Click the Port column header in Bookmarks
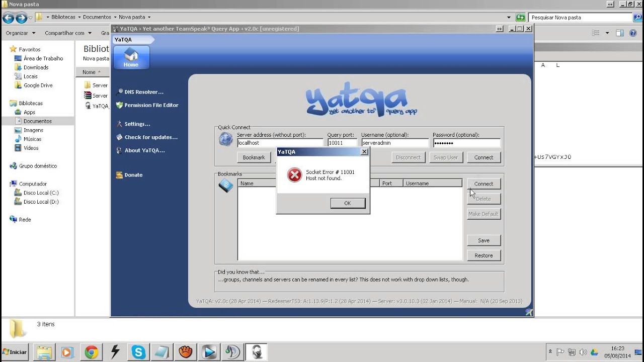The width and height of the screenshot is (644, 362). coord(391,184)
